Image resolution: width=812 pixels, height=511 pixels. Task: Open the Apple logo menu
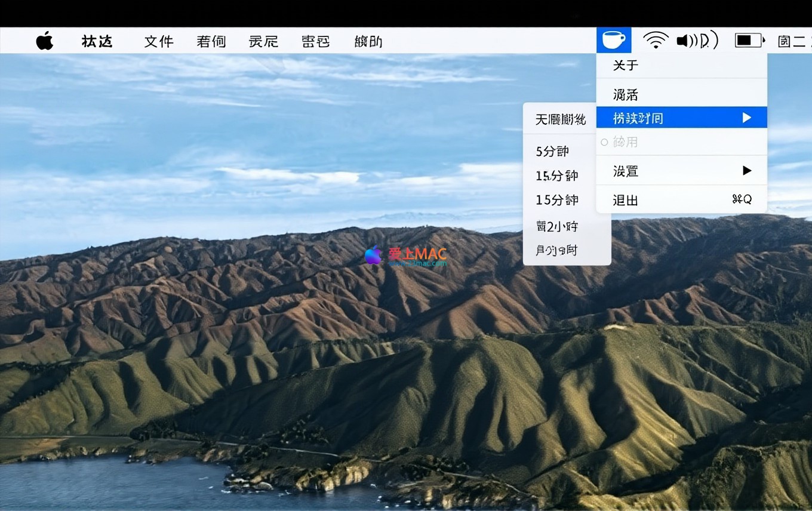pos(45,41)
